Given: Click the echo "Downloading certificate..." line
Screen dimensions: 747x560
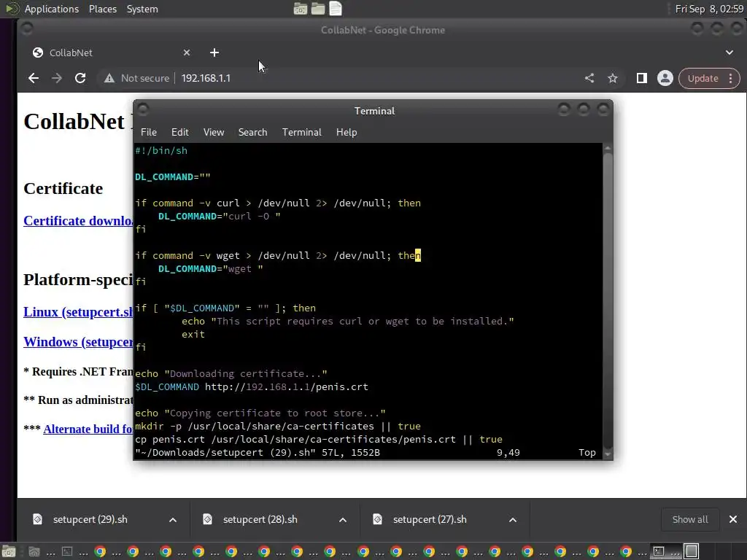Looking at the screenshot, I should 231,374.
